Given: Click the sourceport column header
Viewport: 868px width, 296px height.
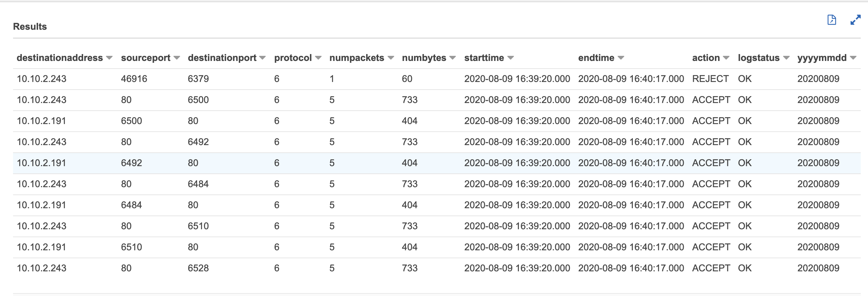Looking at the screenshot, I should tap(146, 58).
